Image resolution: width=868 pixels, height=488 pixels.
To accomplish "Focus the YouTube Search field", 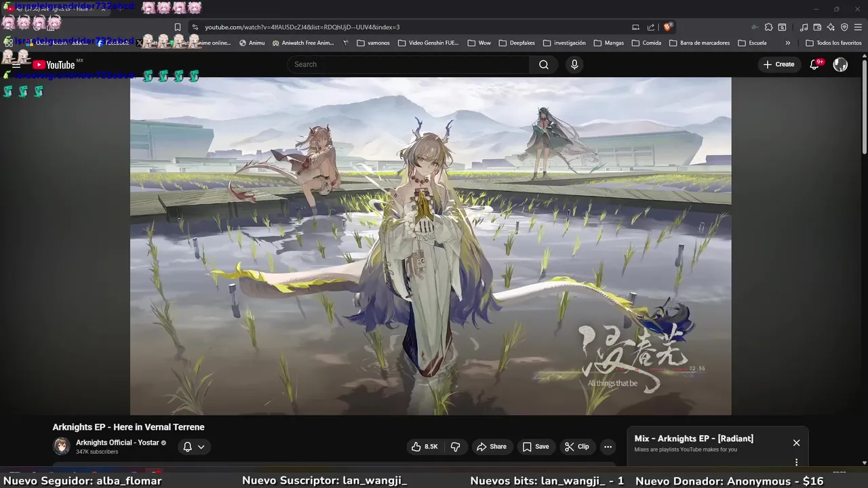I will pos(408,64).
